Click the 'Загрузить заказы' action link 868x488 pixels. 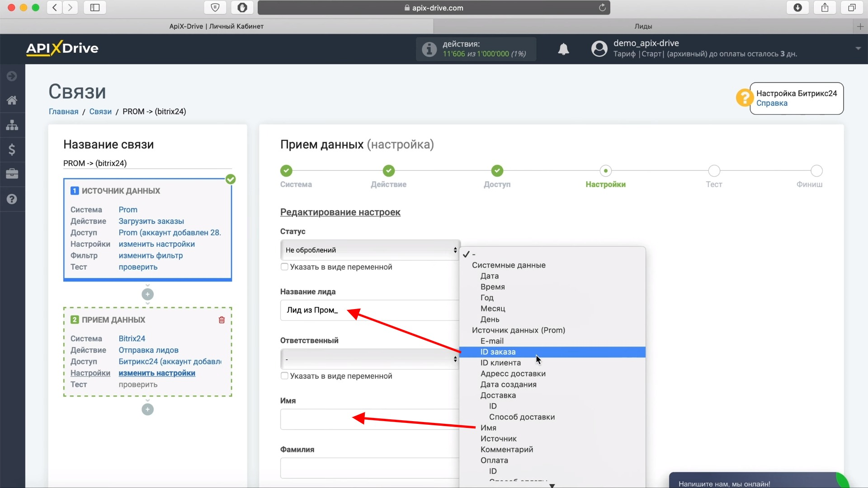pos(151,221)
